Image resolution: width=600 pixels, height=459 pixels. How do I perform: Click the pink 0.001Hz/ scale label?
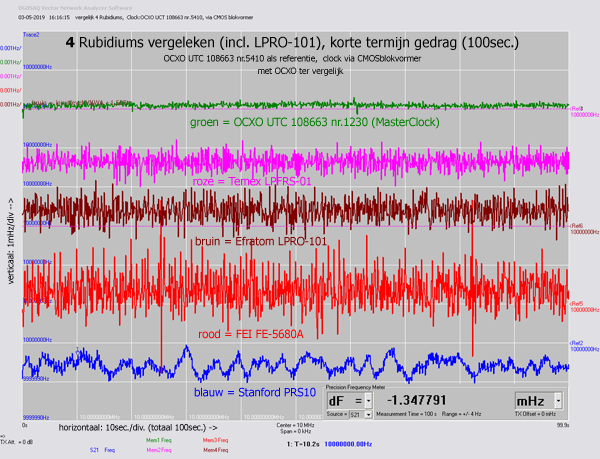pos(11,76)
